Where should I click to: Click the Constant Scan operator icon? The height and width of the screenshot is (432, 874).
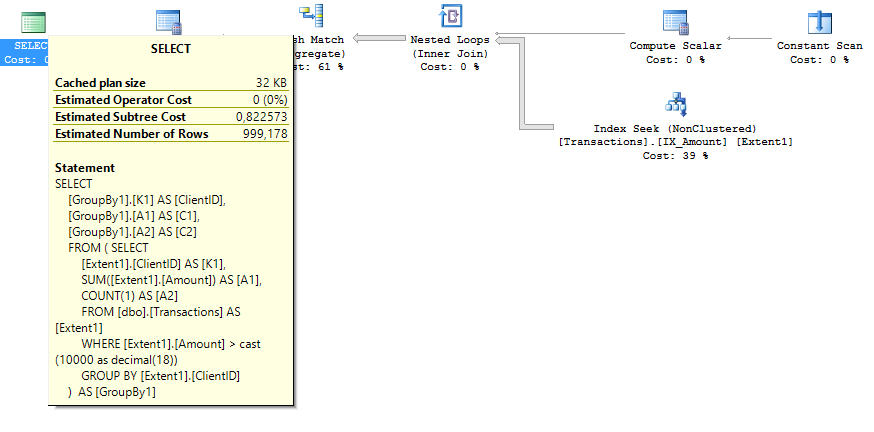819,22
